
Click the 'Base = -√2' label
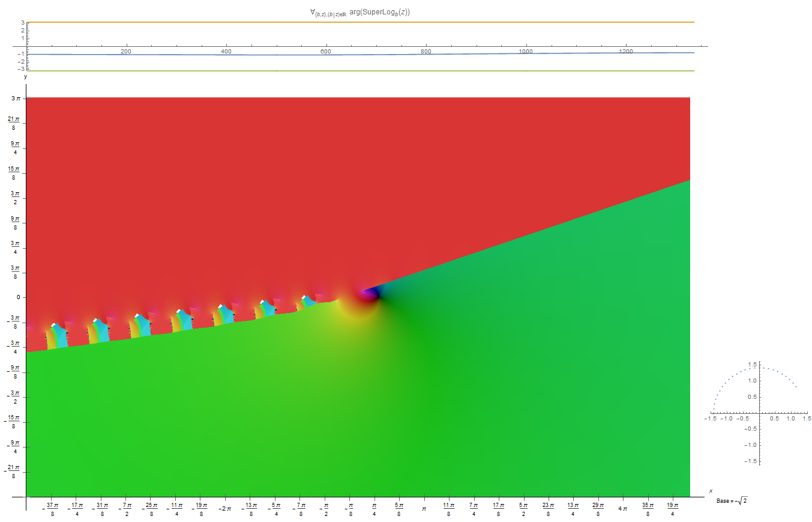pos(731,500)
